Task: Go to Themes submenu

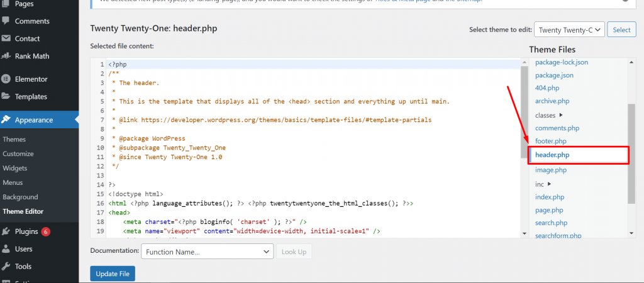Action: pyautogui.click(x=14, y=139)
